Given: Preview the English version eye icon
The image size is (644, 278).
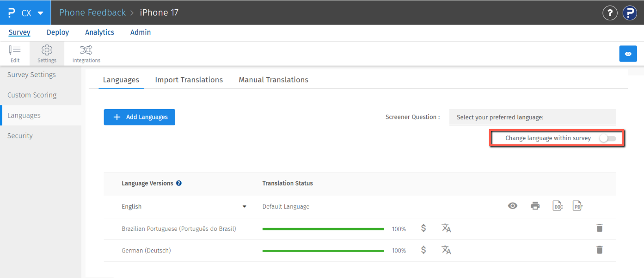Looking at the screenshot, I should point(513,206).
